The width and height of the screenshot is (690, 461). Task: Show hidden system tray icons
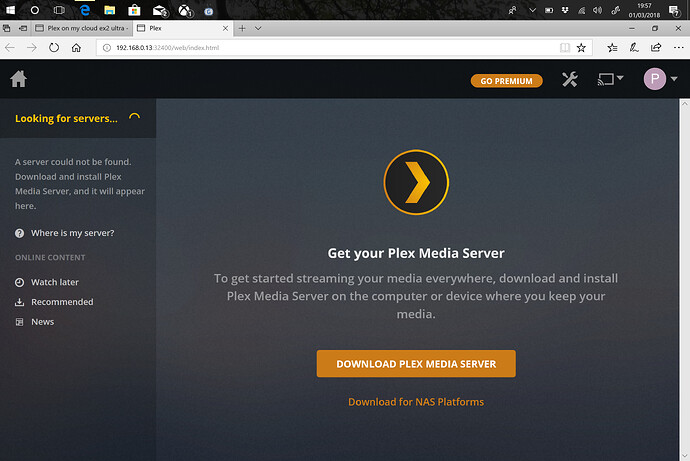coord(532,10)
